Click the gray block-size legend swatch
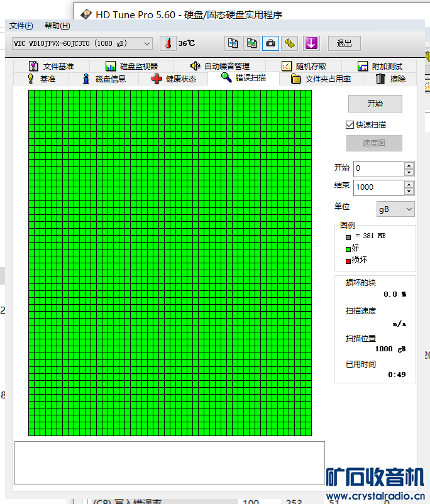 (x=348, y=238)
